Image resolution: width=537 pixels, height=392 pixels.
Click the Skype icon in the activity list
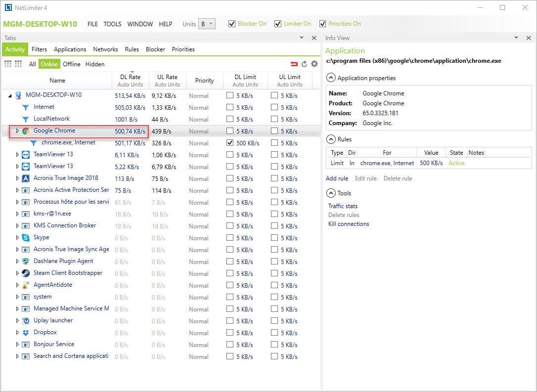tap(26, 238)
